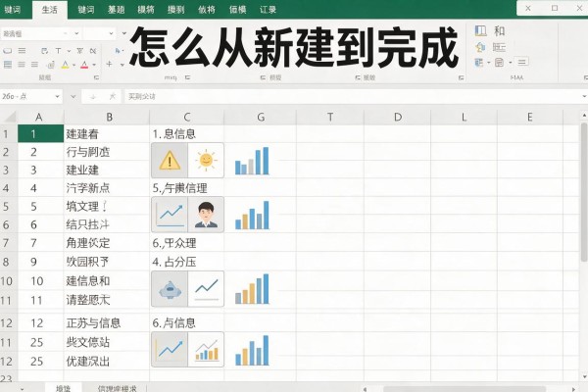The image size is (588, 392).
Task: Click cell containing 正苏与信息
Action: click(107, 323)
